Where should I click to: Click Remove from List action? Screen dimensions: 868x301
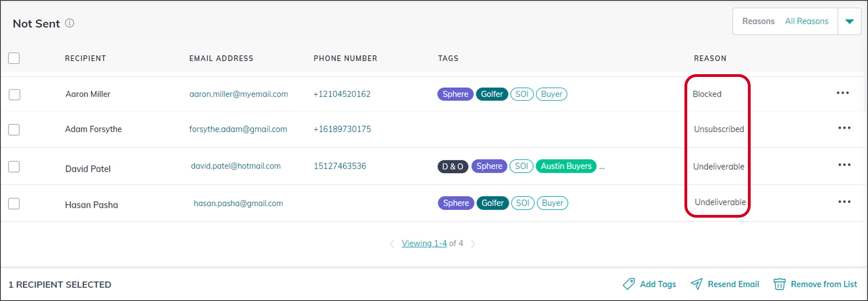click(x=815, y=284)
